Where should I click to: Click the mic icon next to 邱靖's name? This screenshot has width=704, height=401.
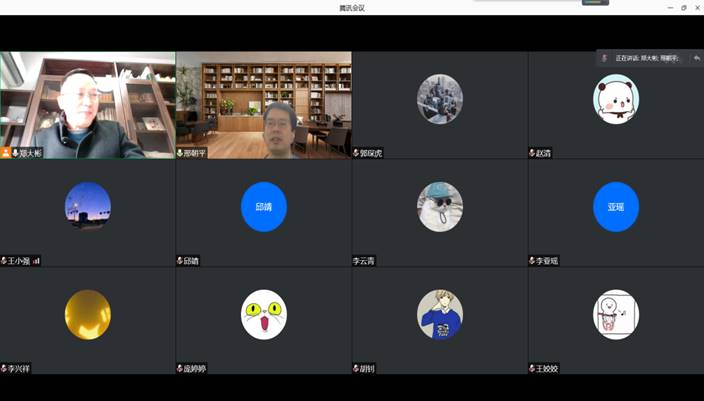tap(181, 261)
